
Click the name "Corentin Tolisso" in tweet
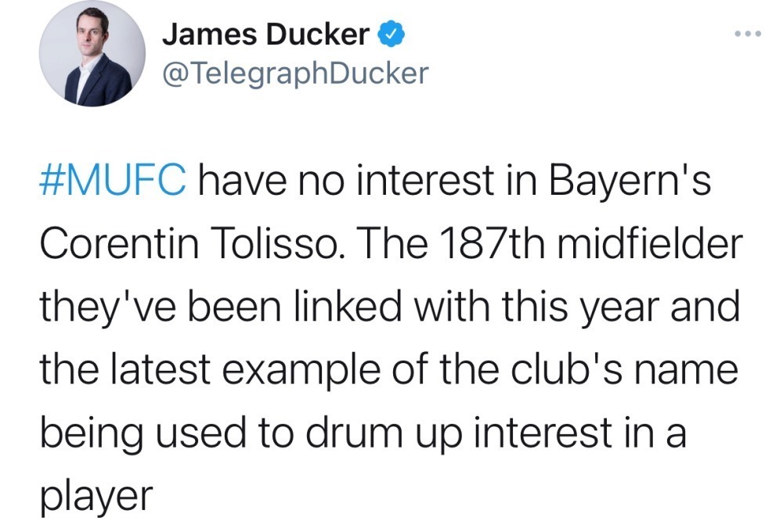(x=179, y=248)
